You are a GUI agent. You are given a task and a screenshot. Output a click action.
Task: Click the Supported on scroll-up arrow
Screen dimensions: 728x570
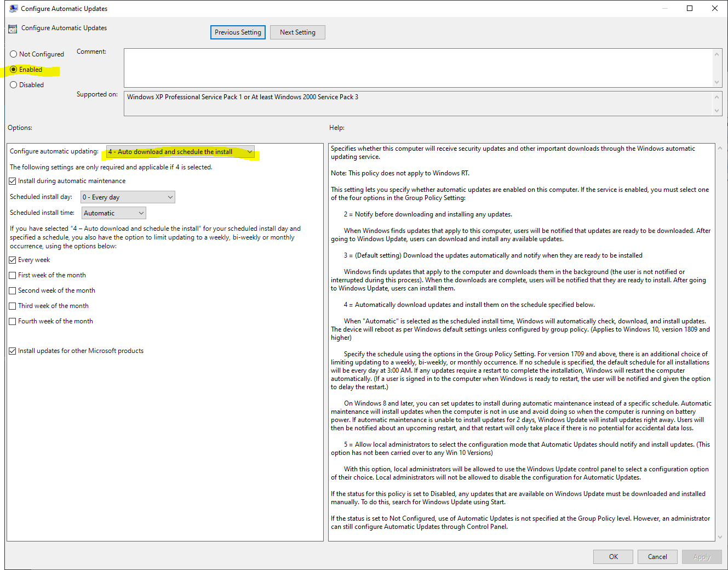point(717,96)
